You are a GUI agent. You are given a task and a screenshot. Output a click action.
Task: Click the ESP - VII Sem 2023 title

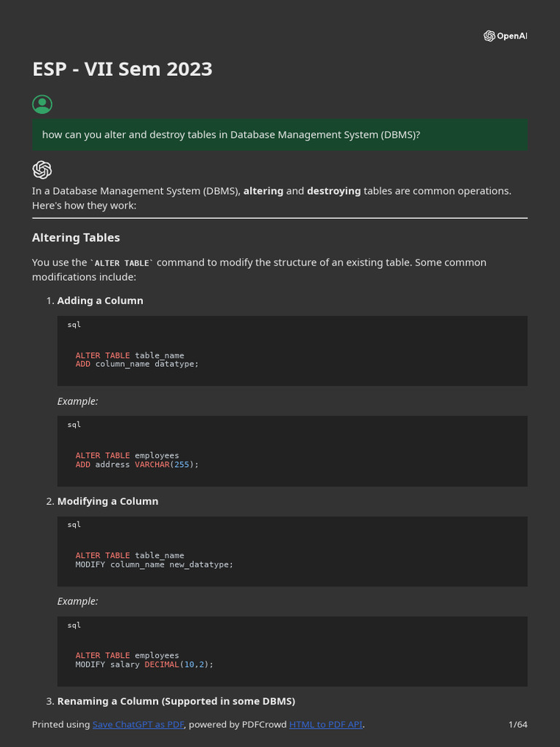tap(122, 69)
